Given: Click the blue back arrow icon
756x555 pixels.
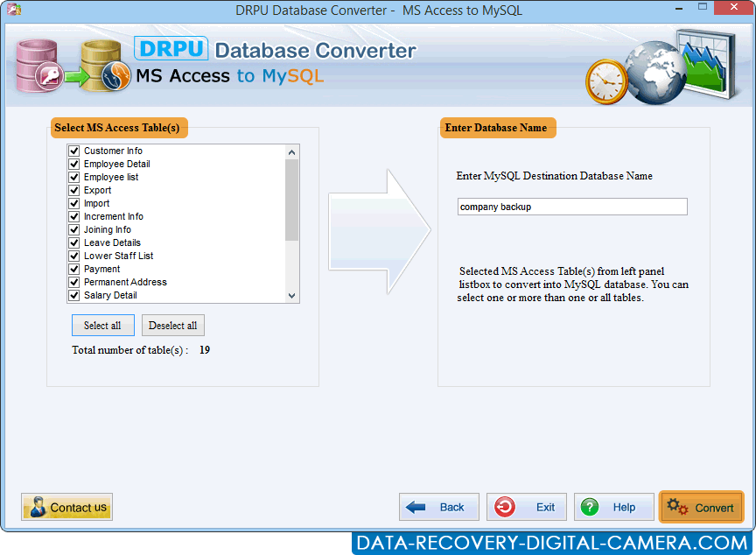Looking at the screenshot, I should point(416,507).
